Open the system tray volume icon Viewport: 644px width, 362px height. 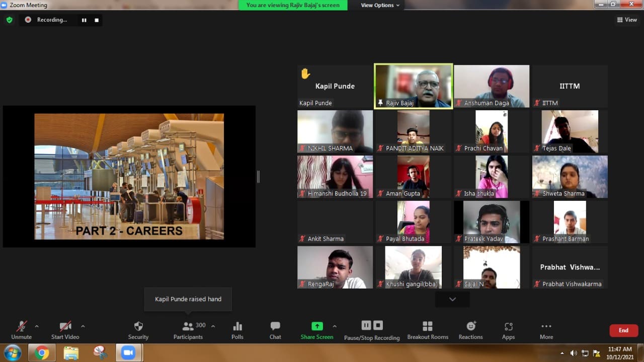click(575, 353)
